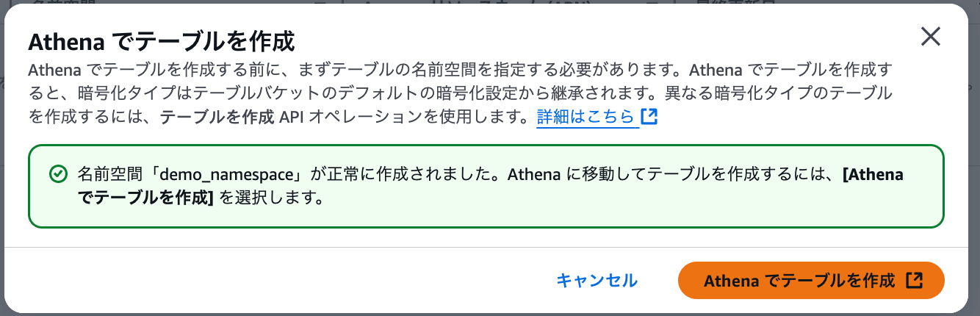Click the dimmed backdrop below the dialog
980x316 pixels.
[490, 314]
